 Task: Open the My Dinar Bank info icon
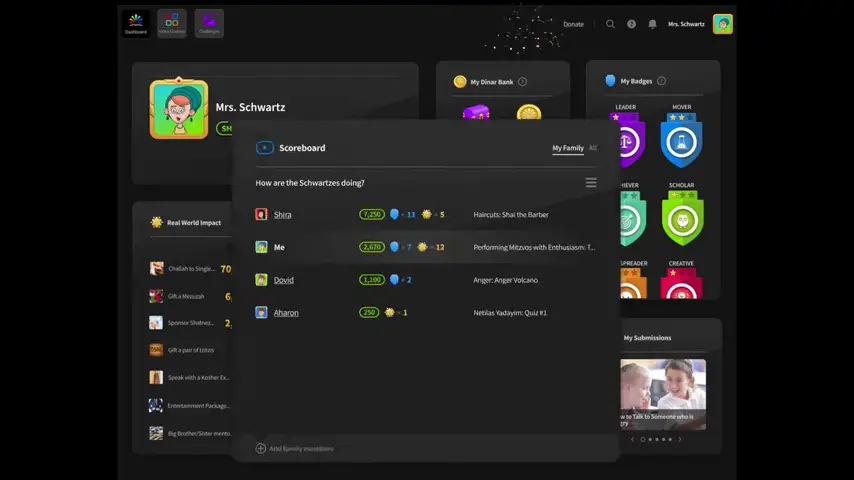(x=522, y=82)
